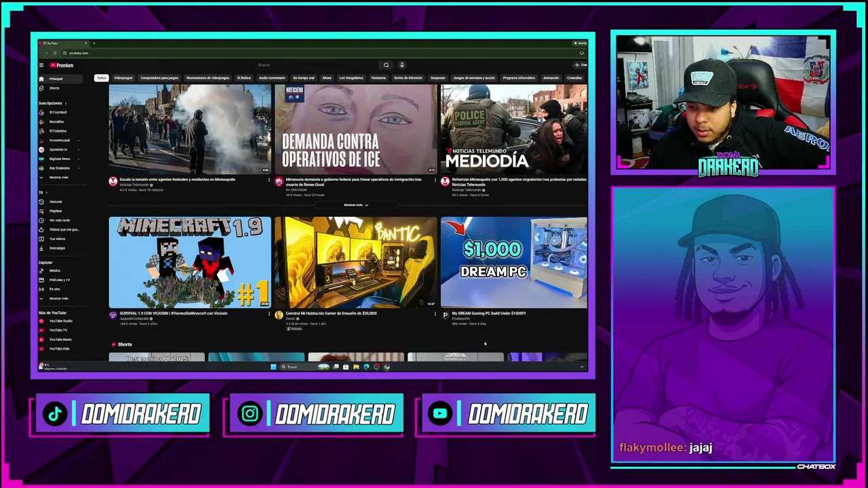
Task: Open Películas y TV under Explorar
Action: pyautogui.click(x=60, y=280)
